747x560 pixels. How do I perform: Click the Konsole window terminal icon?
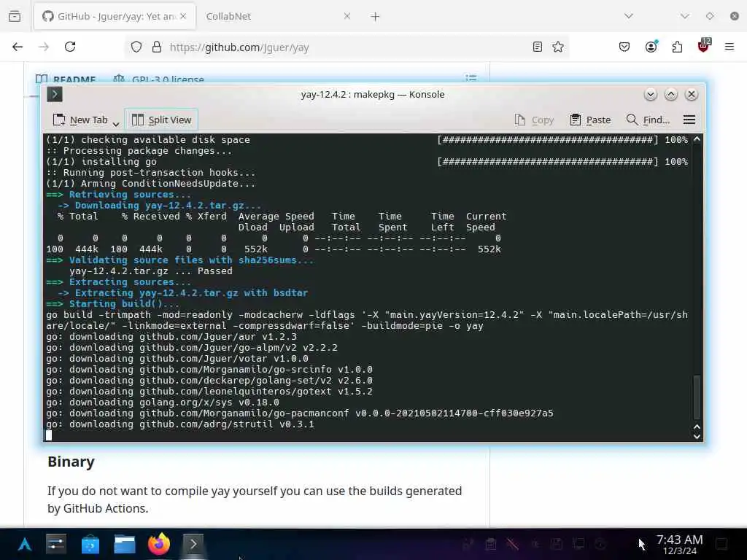coord(55,94)
